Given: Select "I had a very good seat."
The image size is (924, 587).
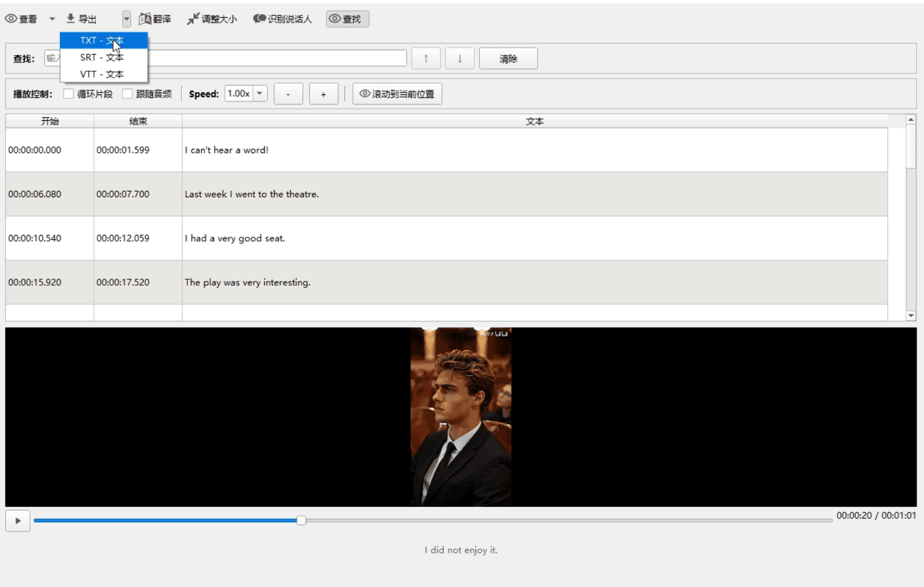Looking at the screenshot, I should pos(235,238).
